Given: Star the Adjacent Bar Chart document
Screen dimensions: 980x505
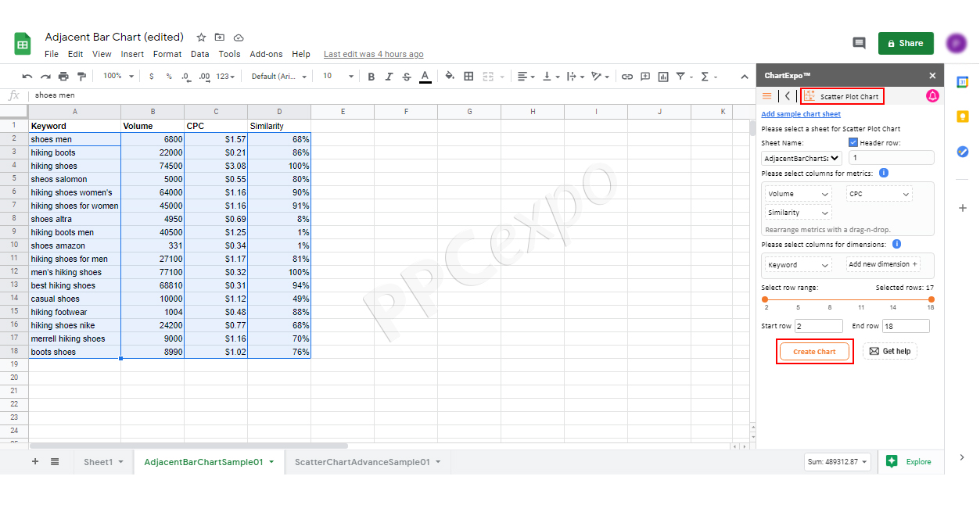Looking at the screenshot, I should click(x=201, y=37).
